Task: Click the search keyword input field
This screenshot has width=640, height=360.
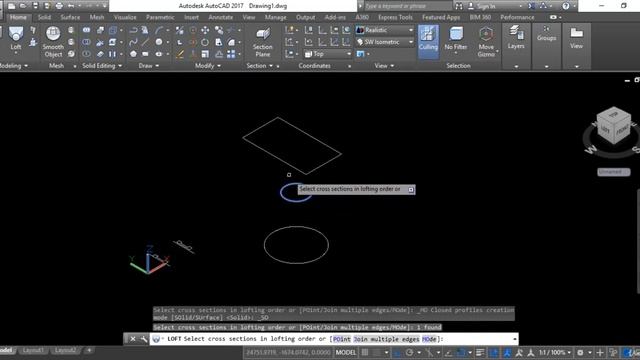Action: pyautogui.click(x=407, y=6)
